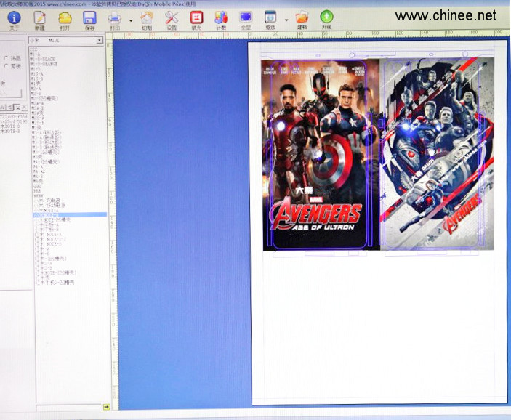Click the 打印 (Print) printer icon
The image size is (511, 420).
115,17
